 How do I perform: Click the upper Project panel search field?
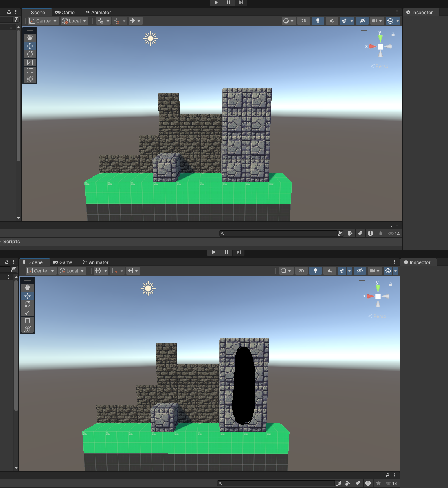pos(278,233)
